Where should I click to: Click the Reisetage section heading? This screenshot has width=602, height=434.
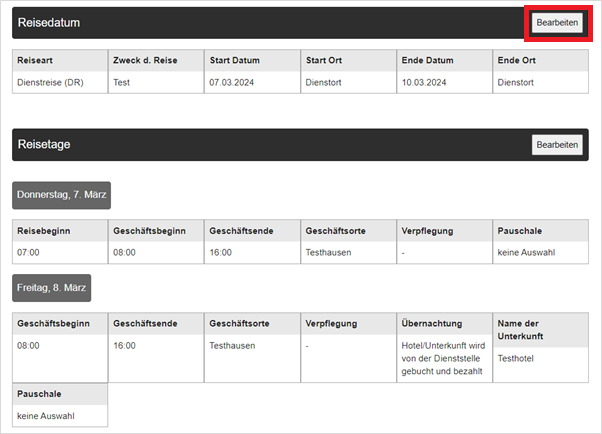(44, 145)
